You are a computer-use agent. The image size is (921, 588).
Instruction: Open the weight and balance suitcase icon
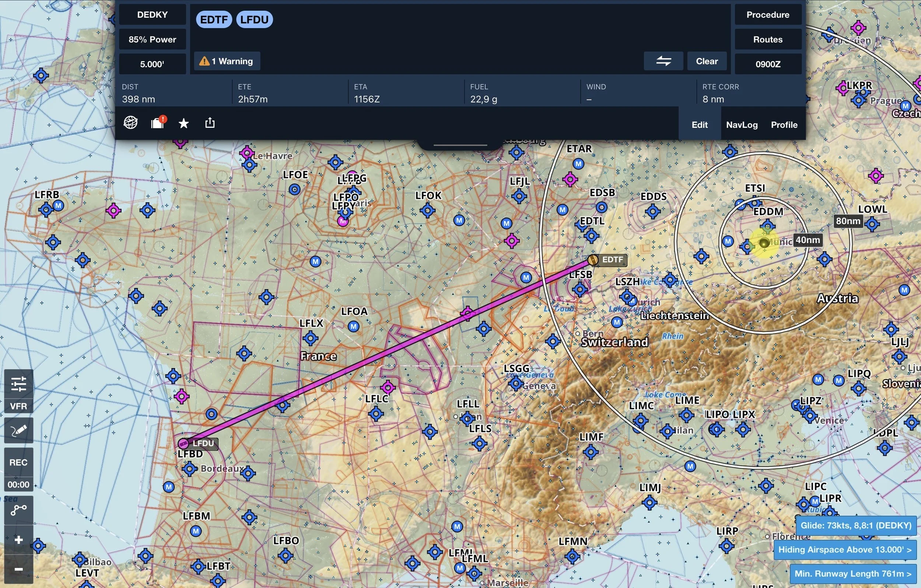[158, 123]
